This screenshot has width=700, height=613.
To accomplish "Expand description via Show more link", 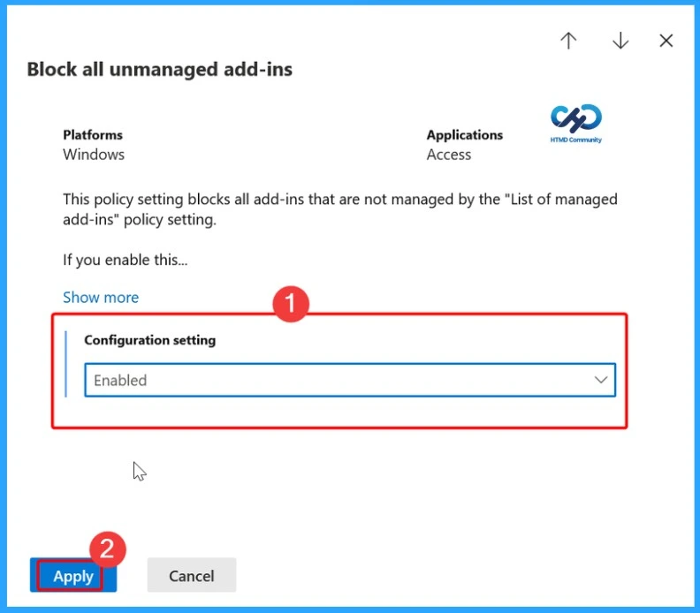I will (x=101, y=297).
